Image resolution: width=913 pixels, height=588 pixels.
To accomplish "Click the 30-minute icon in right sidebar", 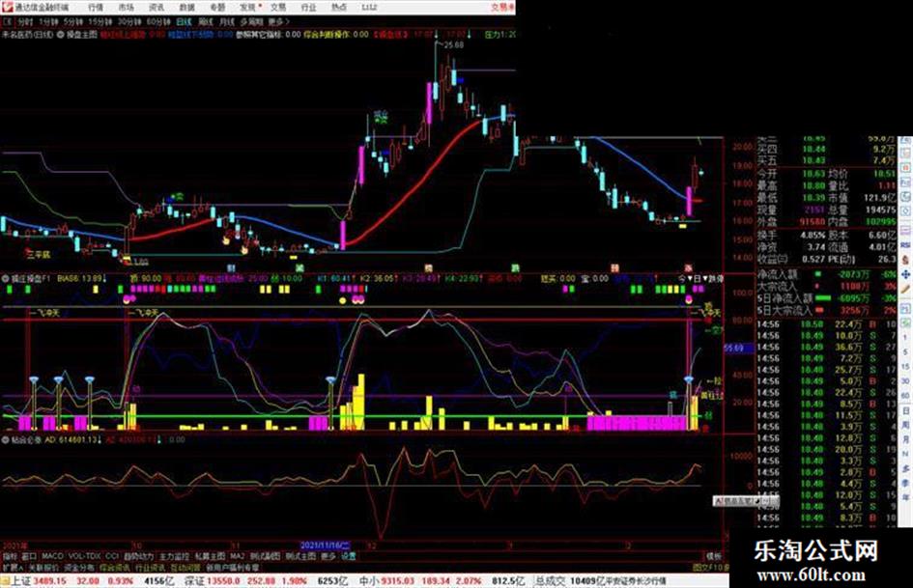I will coord(905,381).
